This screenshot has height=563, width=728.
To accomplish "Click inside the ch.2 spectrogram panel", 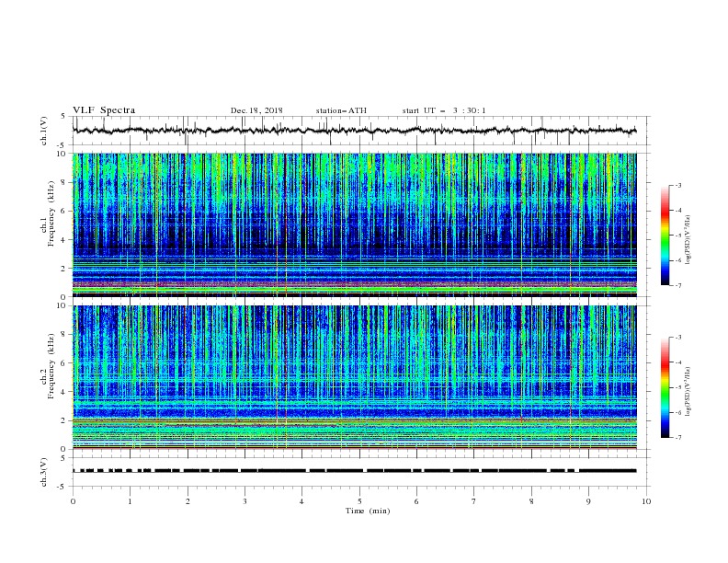I will 354,377.
